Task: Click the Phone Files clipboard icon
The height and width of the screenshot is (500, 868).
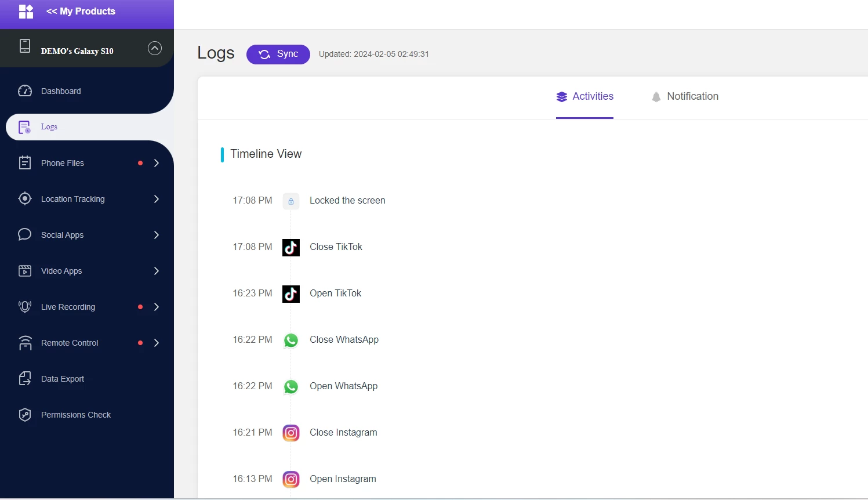Action: (25, 163)
